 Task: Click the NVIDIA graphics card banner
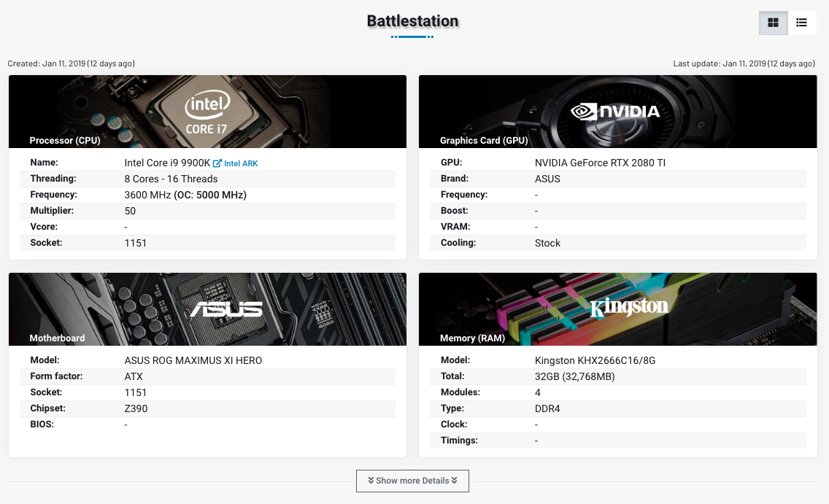click(617, 112)
